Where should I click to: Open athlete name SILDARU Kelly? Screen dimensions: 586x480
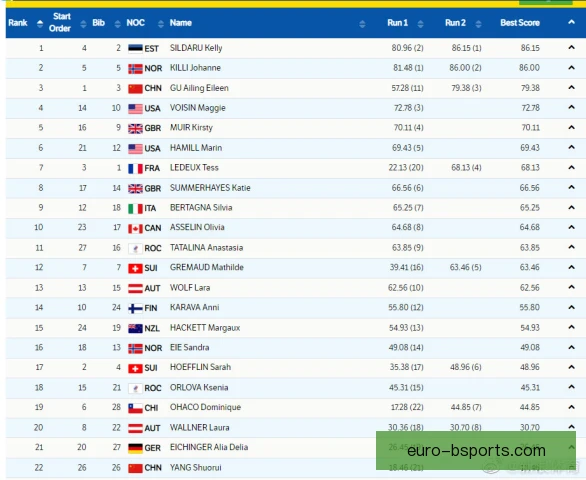coord(196,48)
